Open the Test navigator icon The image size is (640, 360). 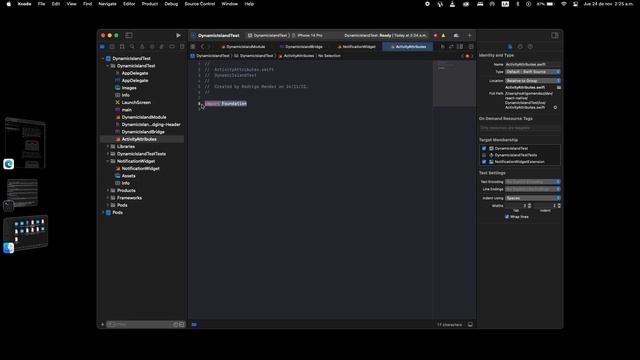click(x=152, y=47)
